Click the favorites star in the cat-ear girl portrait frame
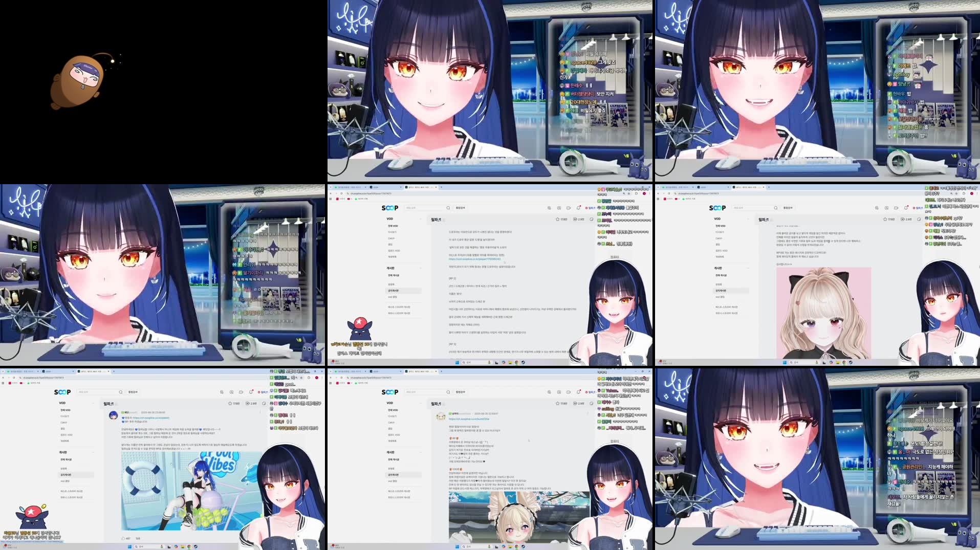 [x=885, y=219]
